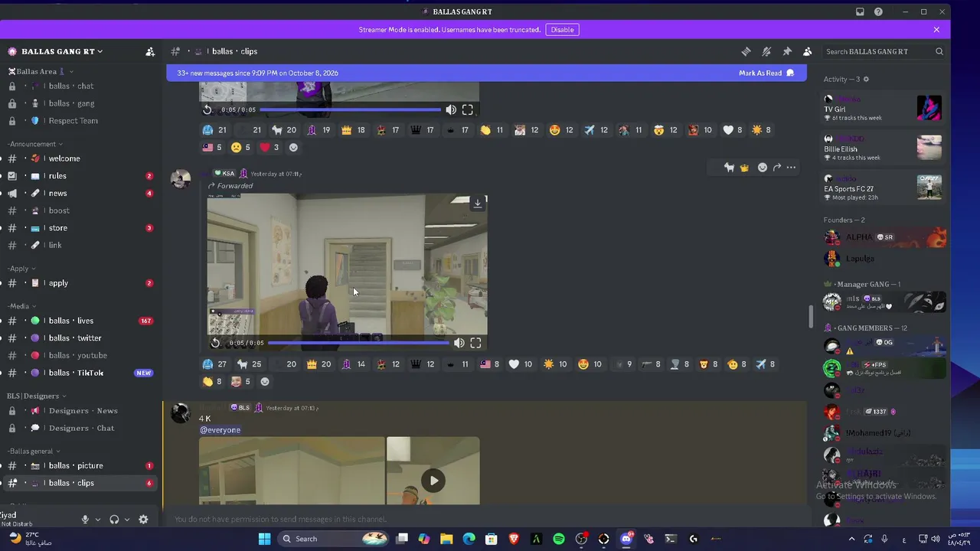Play the 4 K video clip
980x551 pixels.
pos(433,481)
